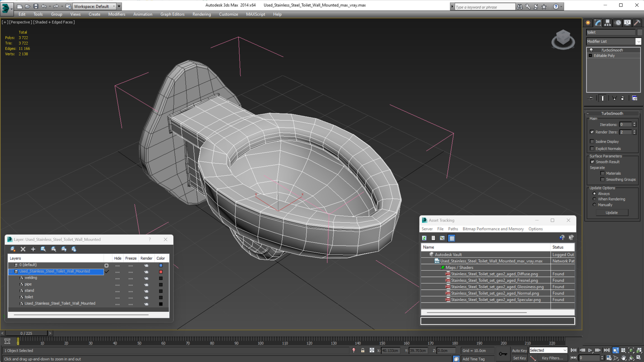The height and width of the screenshot is (362, 644).
Task: Toggle Render Iters checkbox
Action: coord(592,132)
